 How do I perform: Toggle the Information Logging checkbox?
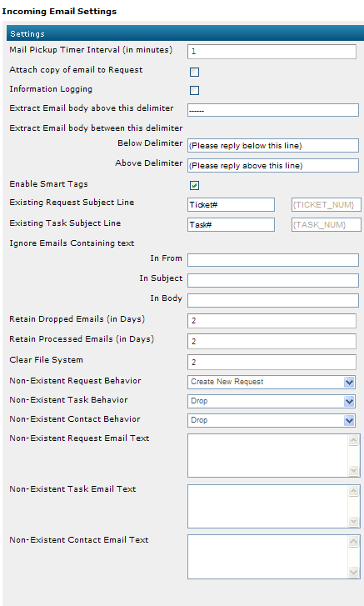tap(195, 90)
